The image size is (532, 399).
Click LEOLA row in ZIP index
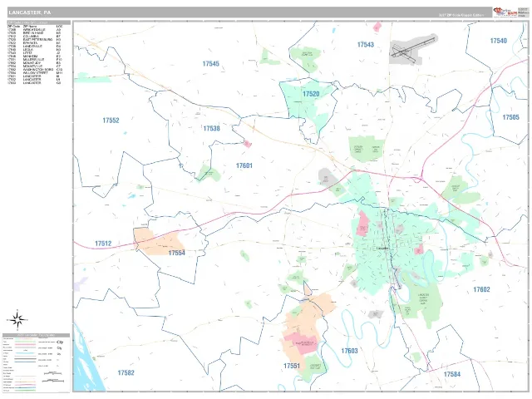click(35, 50)
